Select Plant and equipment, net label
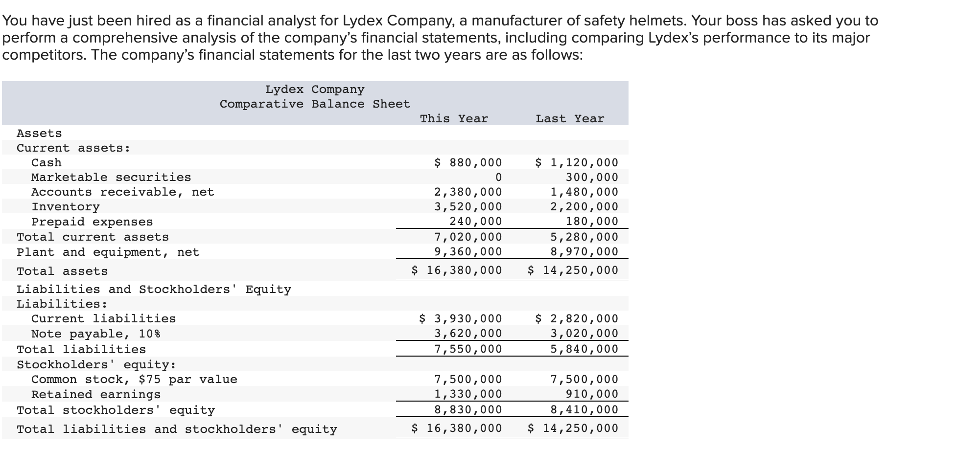Image resolution: width=980 pixels, height=450 pixels. pyautogui.click(x=108, y=252)
